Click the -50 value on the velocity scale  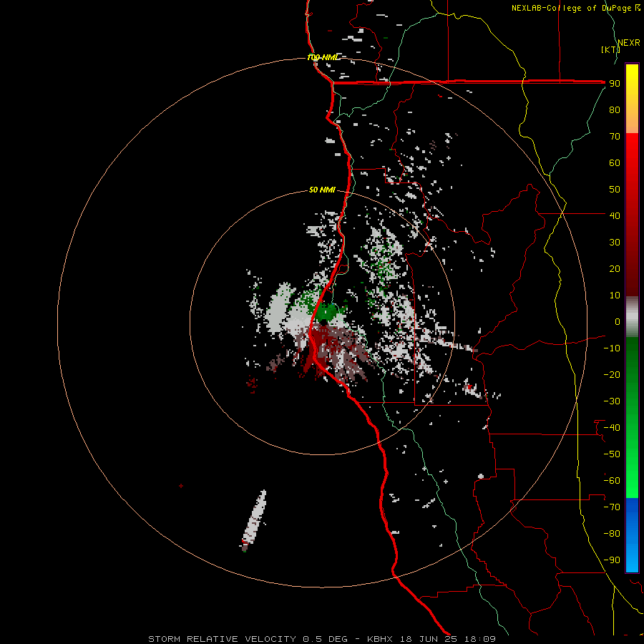tap(612, 454)
